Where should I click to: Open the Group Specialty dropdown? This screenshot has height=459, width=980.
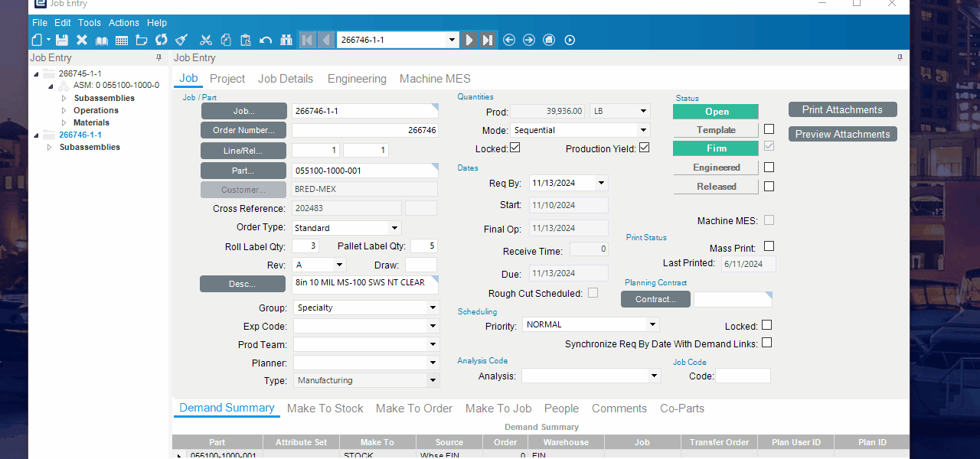433,308
